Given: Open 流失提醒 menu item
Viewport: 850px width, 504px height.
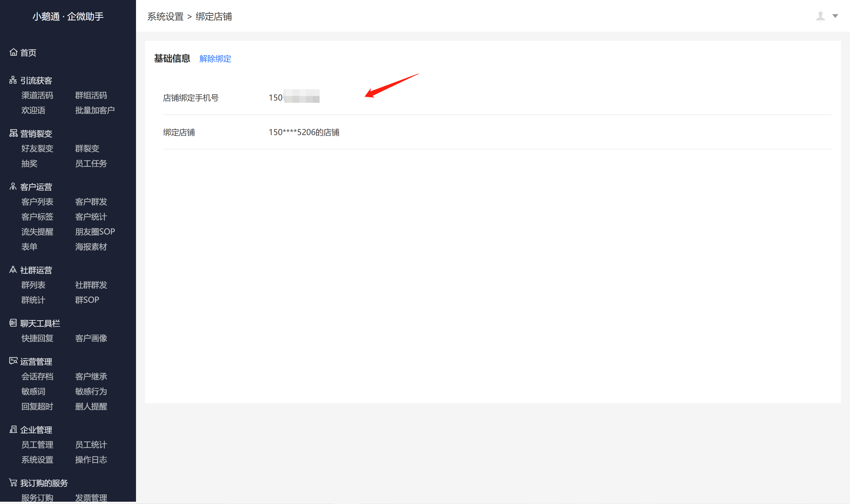Looking at the screenshot, I should tap(37, 232).
